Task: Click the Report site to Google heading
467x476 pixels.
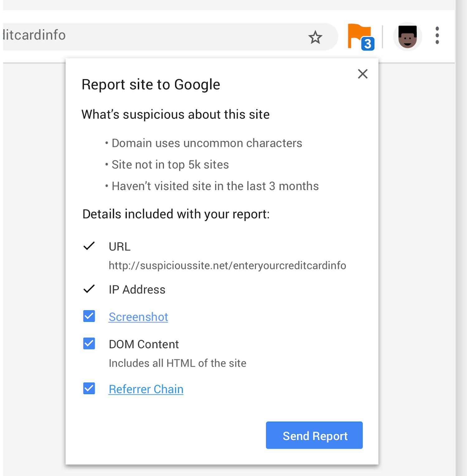Action: [x=151, y=85]
